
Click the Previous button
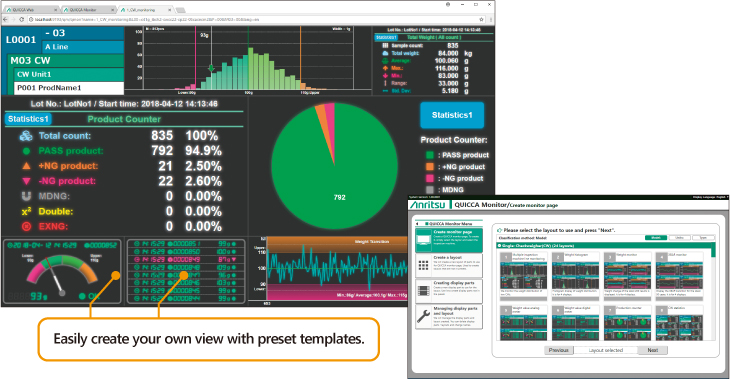tap(559, 350)
